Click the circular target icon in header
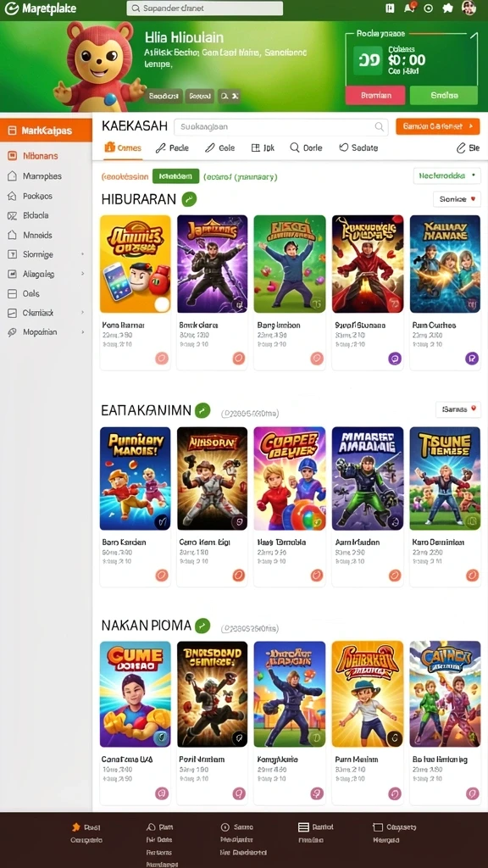 428,8
